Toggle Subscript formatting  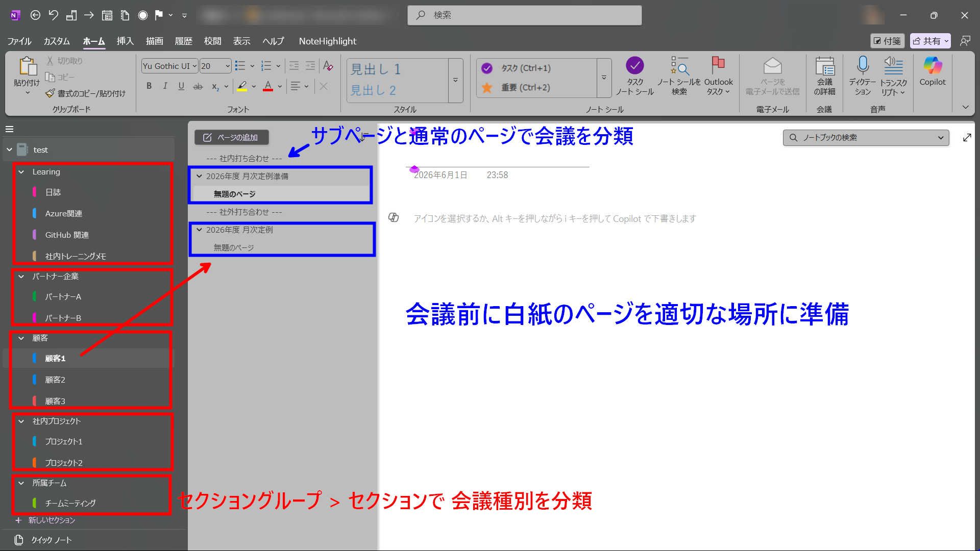(215, 86)
